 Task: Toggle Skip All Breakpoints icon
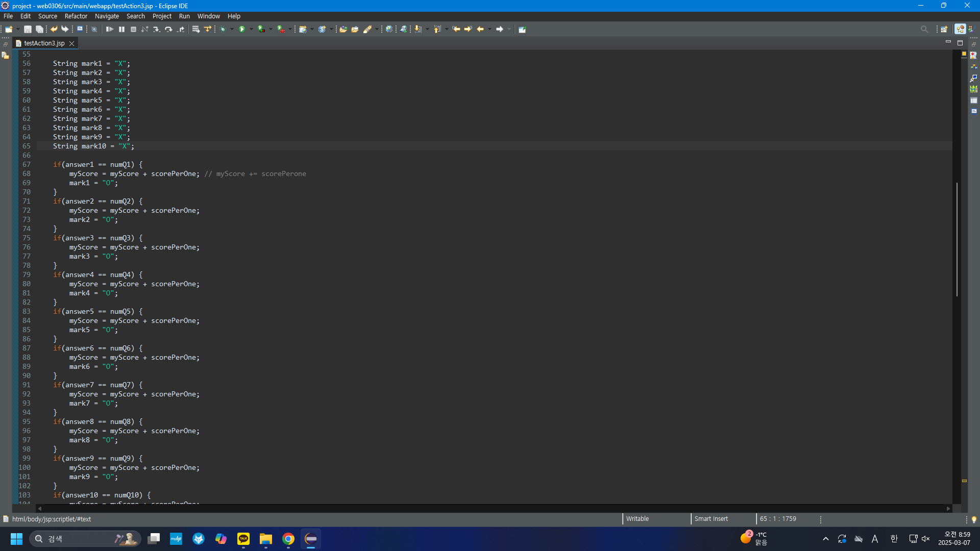point(94,29)
